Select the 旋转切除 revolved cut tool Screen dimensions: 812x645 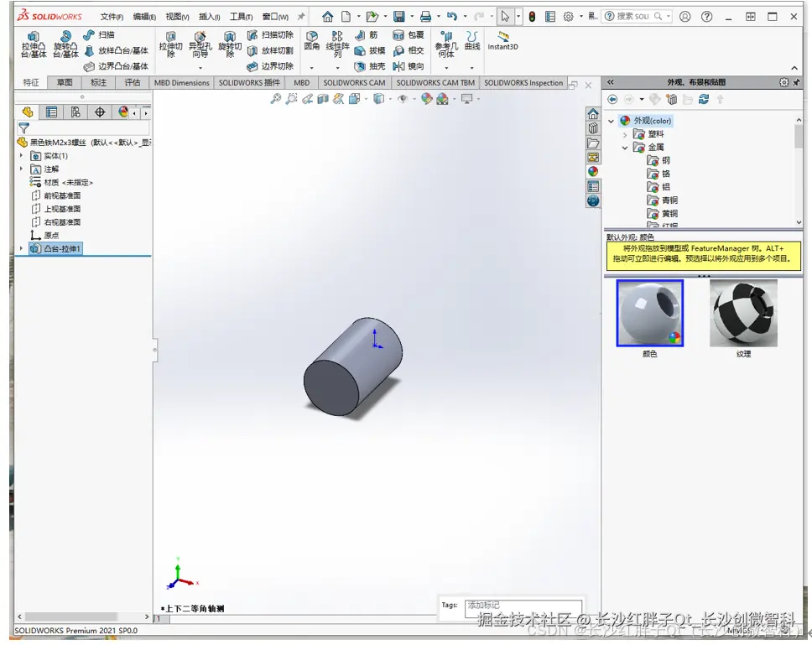(229, 44)
